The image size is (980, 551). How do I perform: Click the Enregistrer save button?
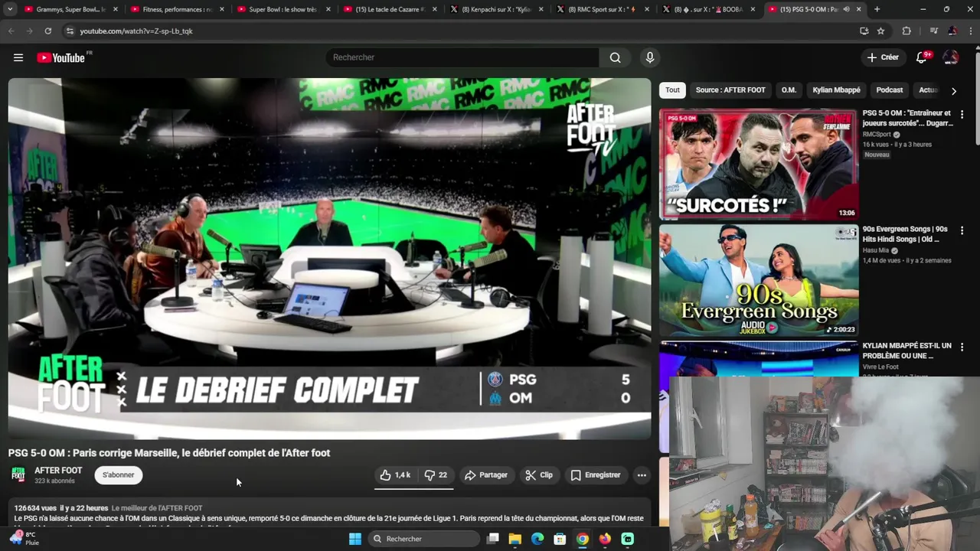pos(596,475)
